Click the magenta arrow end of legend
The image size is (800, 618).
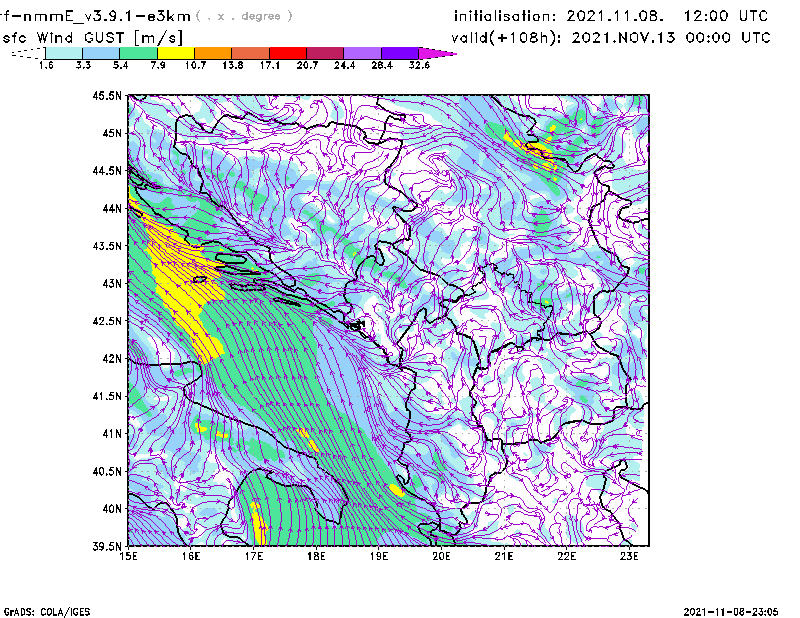point(437,53)
